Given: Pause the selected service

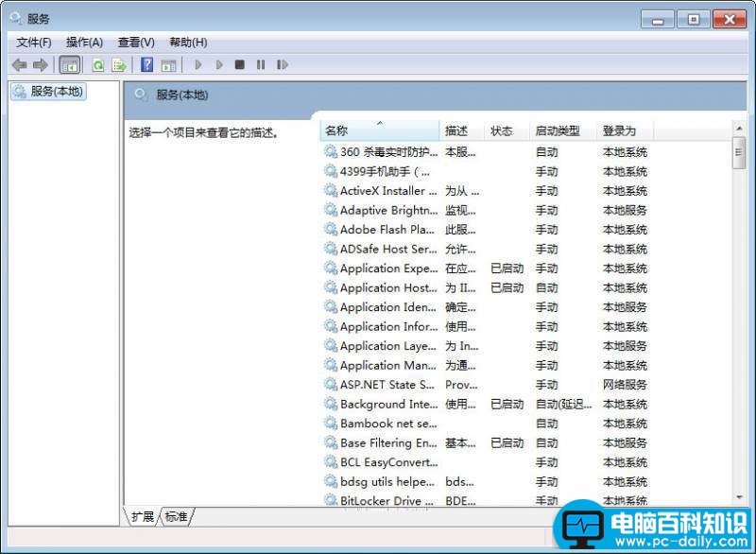Looking at the screenshot, I should pos(259,64).
